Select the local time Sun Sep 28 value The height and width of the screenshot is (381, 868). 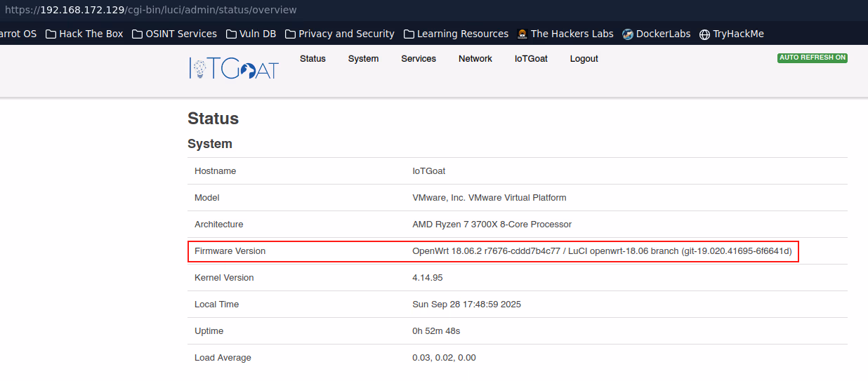coord(466,305)
